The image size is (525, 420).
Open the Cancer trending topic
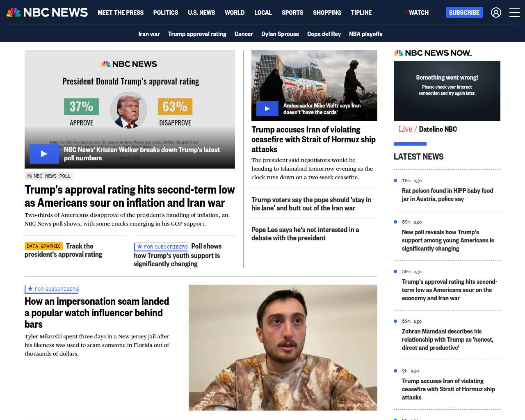[244, 34]
